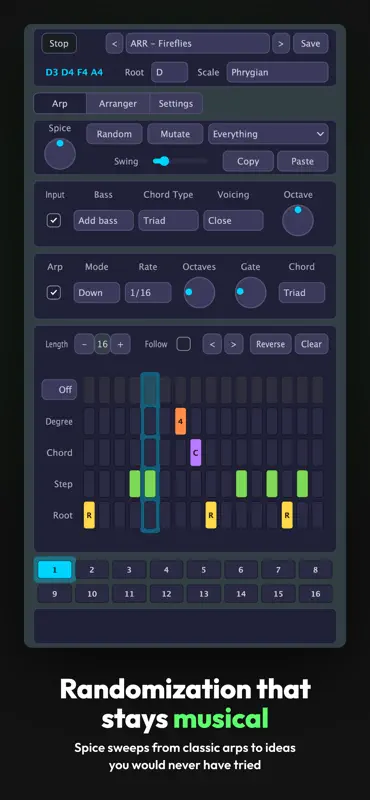Clear the step pattern
370x800 pixels.
(x=311, y=344)
